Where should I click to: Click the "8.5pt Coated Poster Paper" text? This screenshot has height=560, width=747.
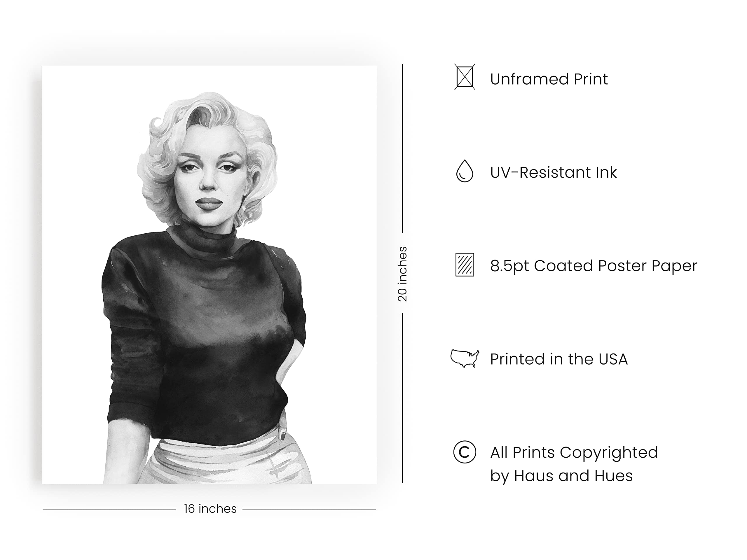593,266
